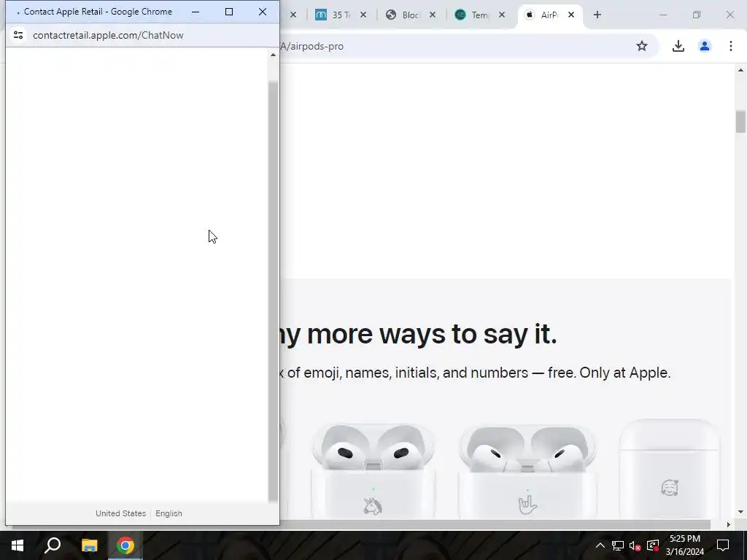Click the smiley-engraved AirPods case image
This screenshot has height=560, width=747.
[x=670, y=469]
